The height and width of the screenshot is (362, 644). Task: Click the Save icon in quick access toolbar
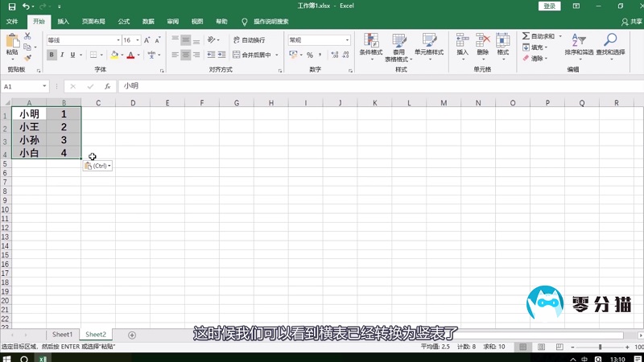point(11,6)
